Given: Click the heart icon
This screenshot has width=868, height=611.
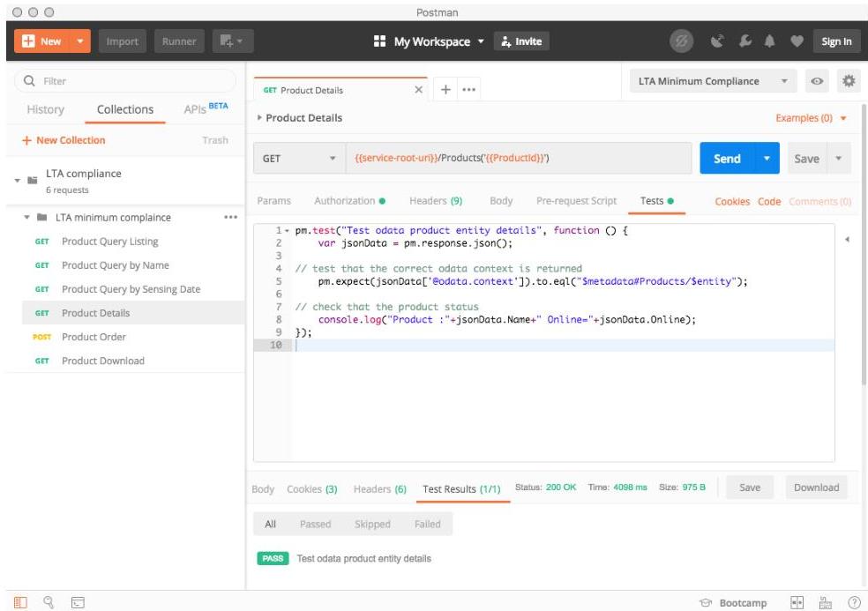Looking at the screenshot, I should pyautogui.click(x=797, y=41).
